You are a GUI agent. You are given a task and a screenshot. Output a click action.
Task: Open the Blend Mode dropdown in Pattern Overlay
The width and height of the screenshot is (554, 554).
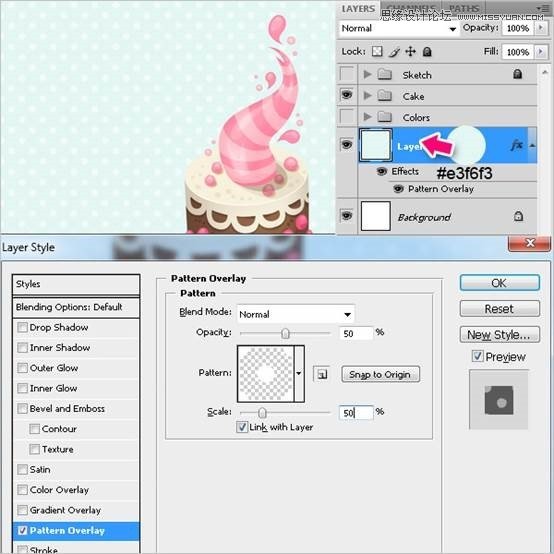click(295, 314)
